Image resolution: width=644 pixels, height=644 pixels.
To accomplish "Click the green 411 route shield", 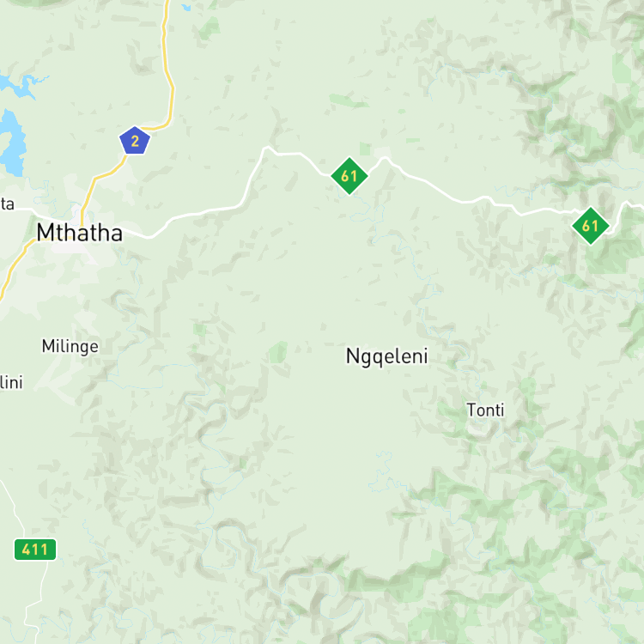I will (35, 550).
